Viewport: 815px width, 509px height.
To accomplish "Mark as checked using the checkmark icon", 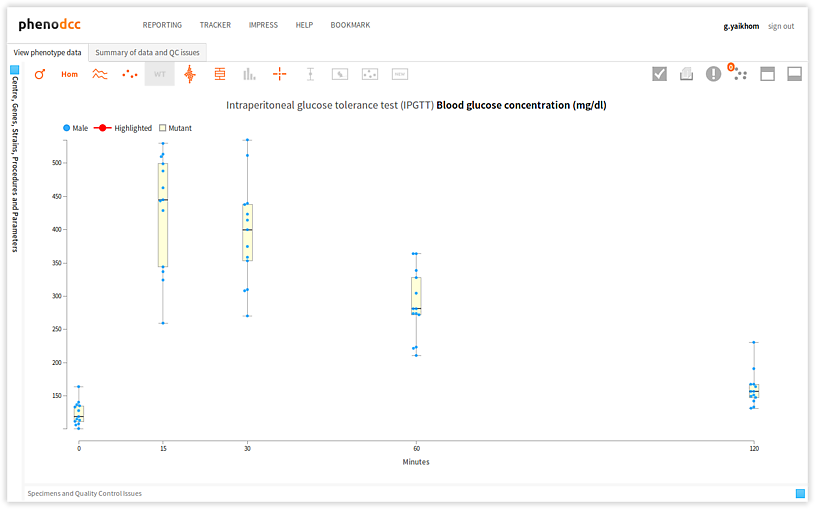I will coord(660,74).
